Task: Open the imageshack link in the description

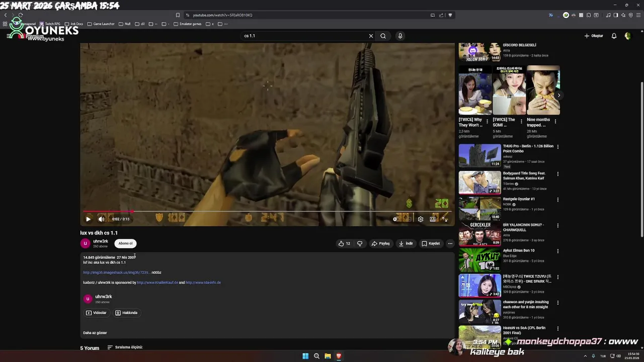Action: 117,273
